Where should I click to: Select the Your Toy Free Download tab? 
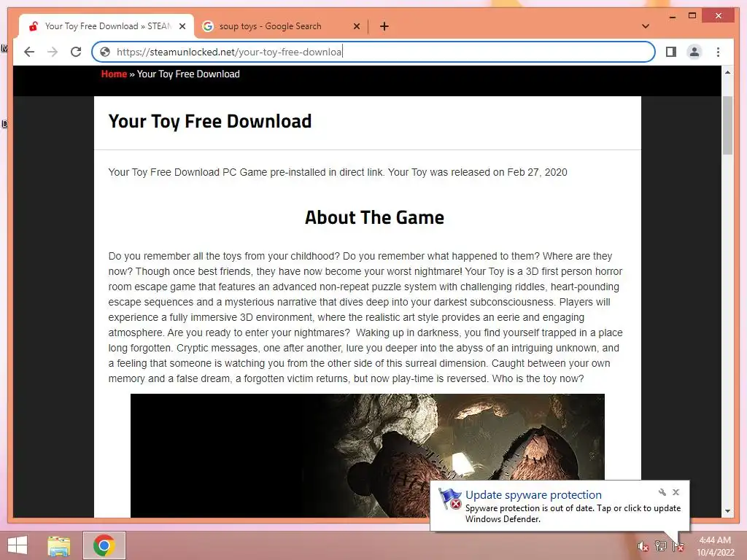107,26
